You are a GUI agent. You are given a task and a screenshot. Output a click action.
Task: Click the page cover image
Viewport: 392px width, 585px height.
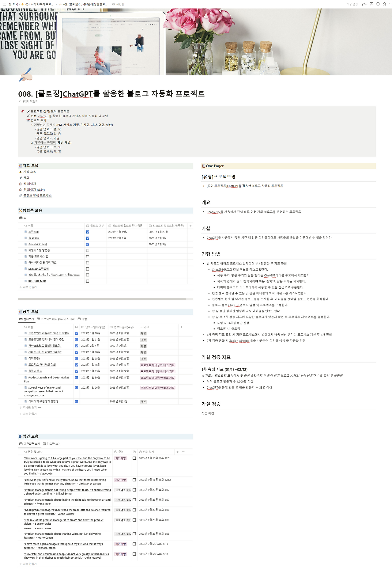point(196,42)
